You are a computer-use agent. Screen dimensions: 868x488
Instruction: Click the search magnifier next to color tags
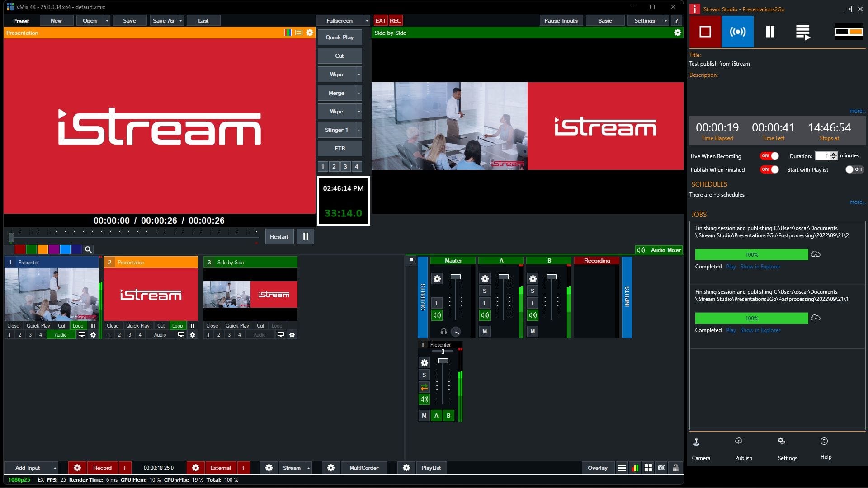[89, 249]
